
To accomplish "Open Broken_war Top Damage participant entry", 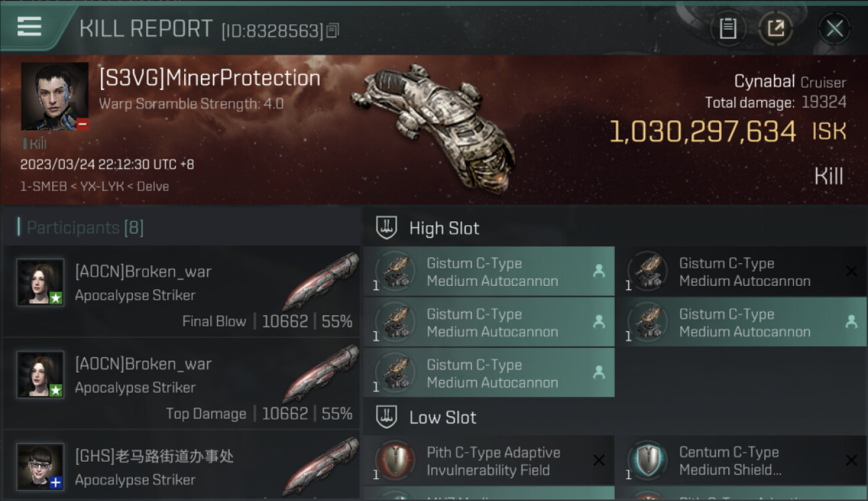I will point(182,385).
